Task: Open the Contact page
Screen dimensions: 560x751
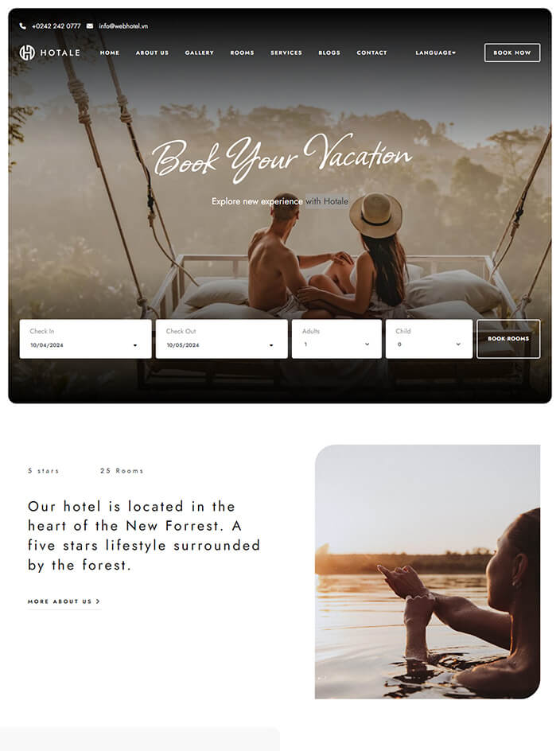Action: [371, 53]
